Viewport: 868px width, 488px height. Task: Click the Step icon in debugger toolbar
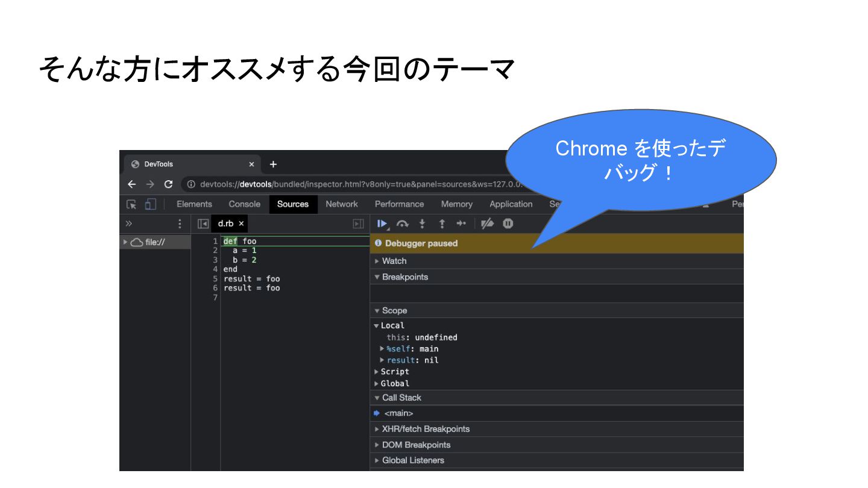(x=461, y=224)
